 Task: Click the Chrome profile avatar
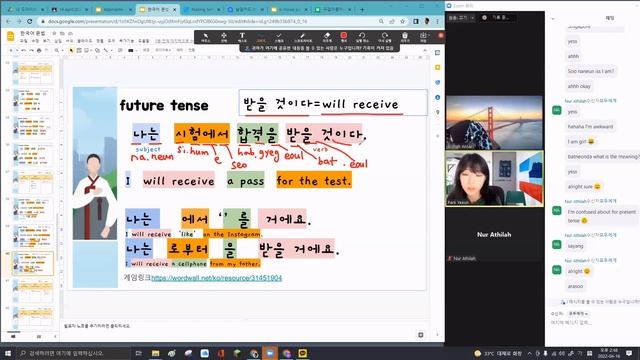click(x=427, y=21)
